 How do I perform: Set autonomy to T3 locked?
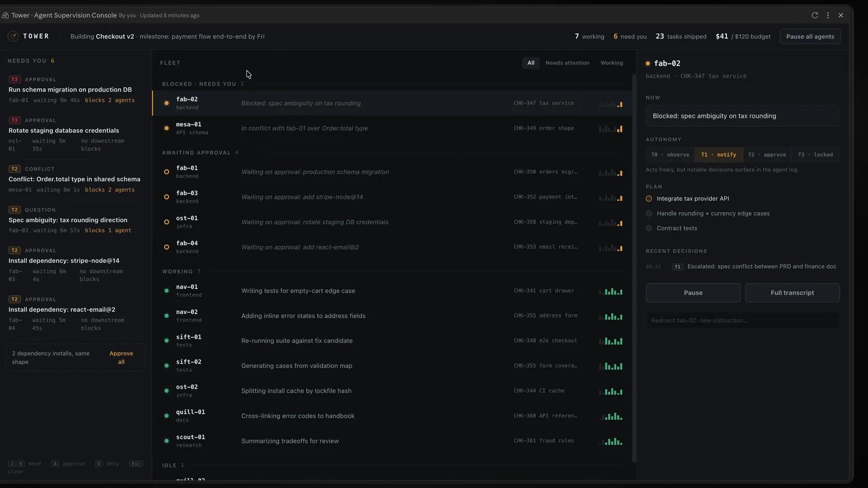click(x=815, y=155)
